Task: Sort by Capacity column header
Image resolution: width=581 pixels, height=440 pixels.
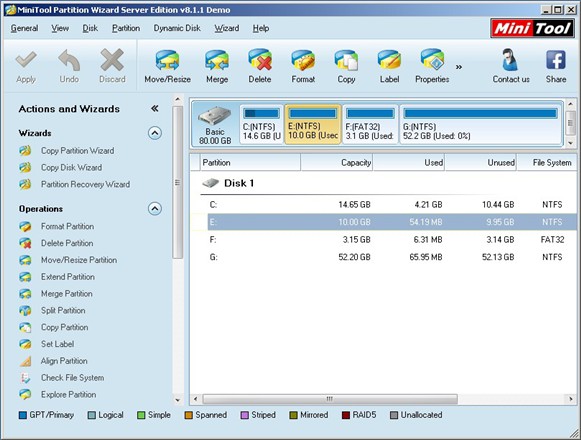Action: [336, 163]
